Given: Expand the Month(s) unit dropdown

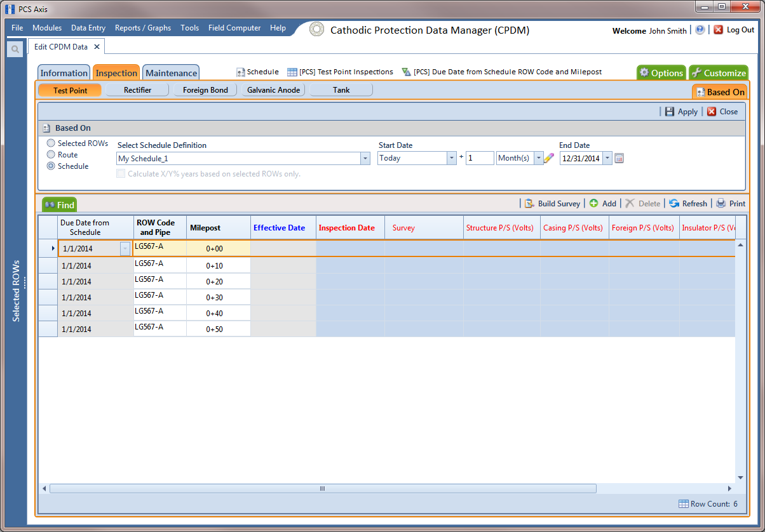Looking at the screenshot, I should [539, 158].
